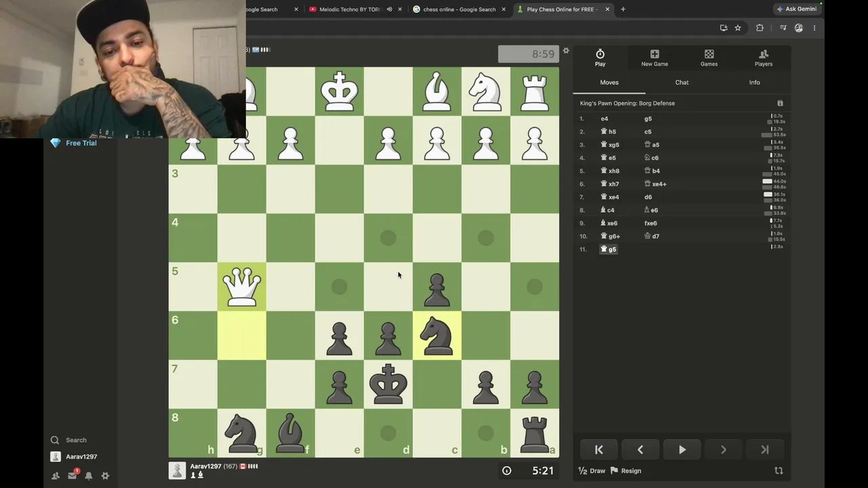Image resolution: width=868 pixels, height=488 pixels.
Task: Step back one move
Action: point(640,449)
